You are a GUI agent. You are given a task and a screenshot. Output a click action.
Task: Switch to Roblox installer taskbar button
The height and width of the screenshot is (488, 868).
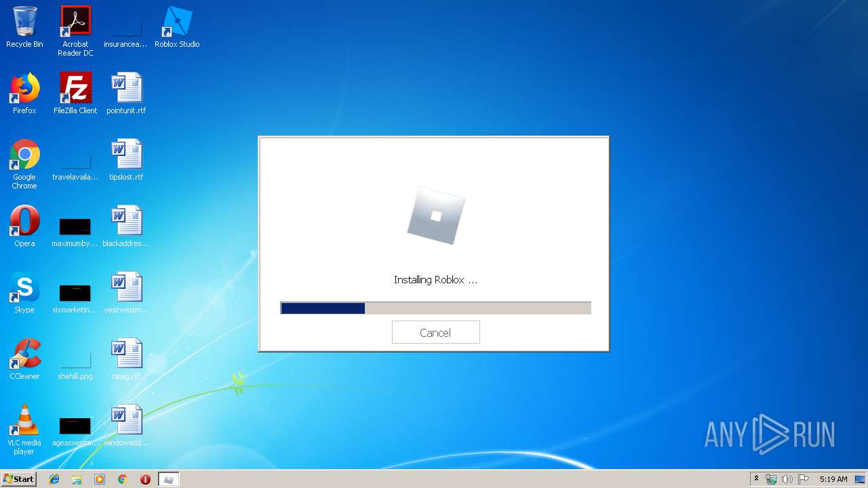pos(169,479)
